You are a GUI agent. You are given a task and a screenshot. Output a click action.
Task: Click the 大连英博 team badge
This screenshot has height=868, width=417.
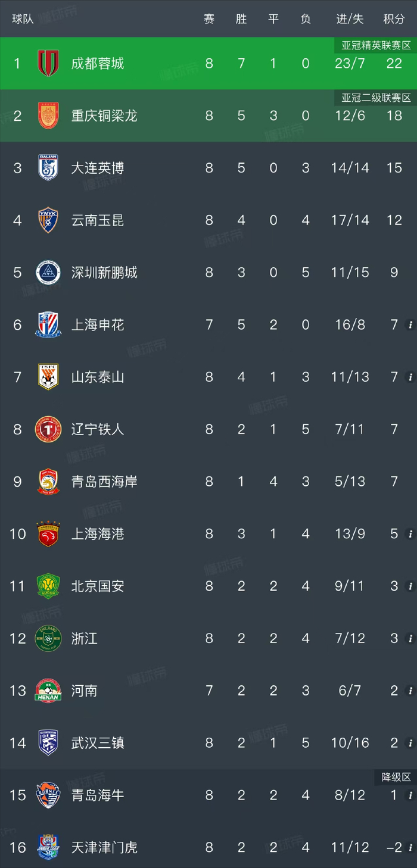coord(48,168)
